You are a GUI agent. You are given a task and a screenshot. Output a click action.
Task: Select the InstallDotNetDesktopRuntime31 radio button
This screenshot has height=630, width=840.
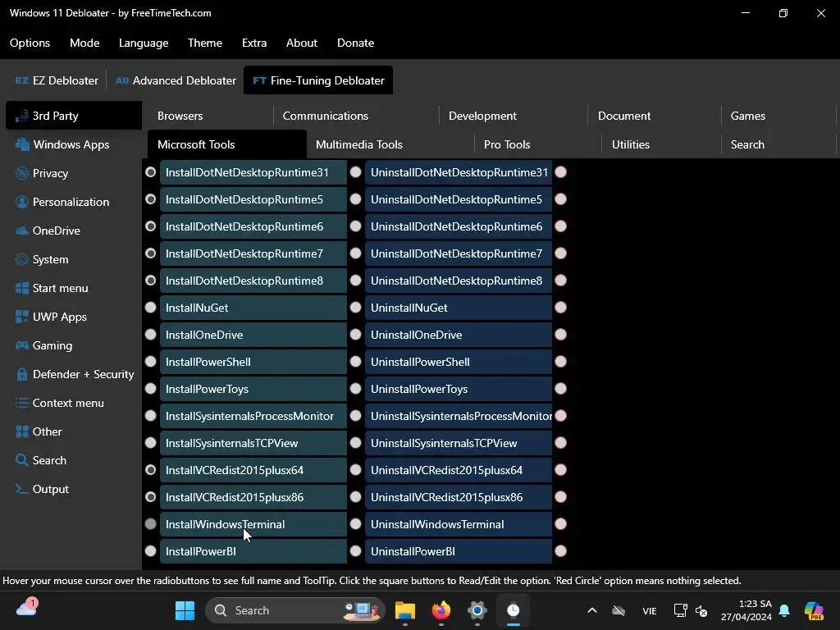click(x=151, y=172)
